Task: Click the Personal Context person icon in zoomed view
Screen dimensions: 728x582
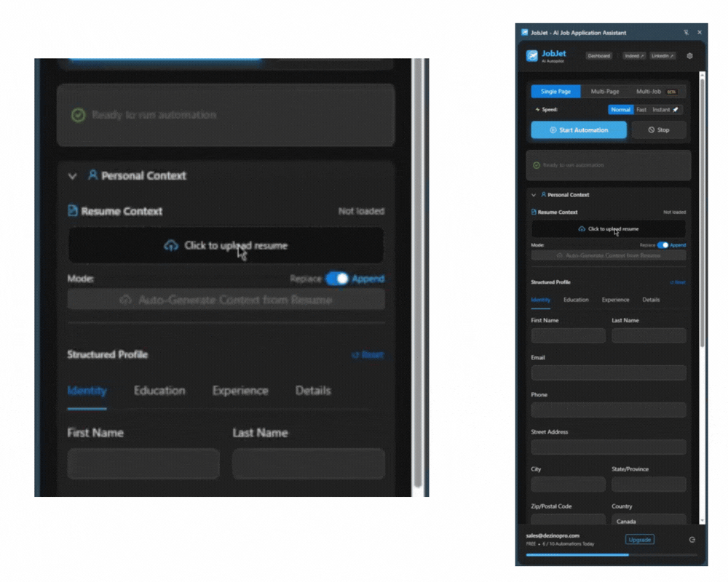Action: pos(92,175)
